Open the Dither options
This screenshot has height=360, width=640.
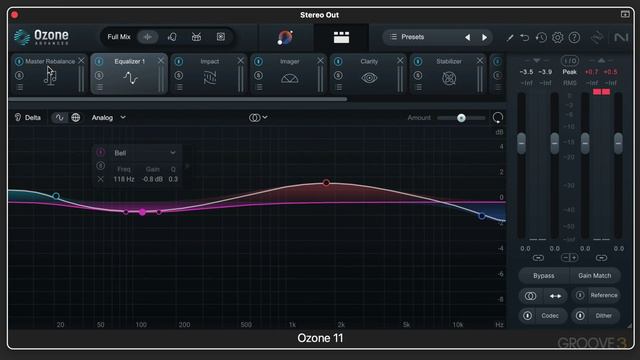pos(603,316)
